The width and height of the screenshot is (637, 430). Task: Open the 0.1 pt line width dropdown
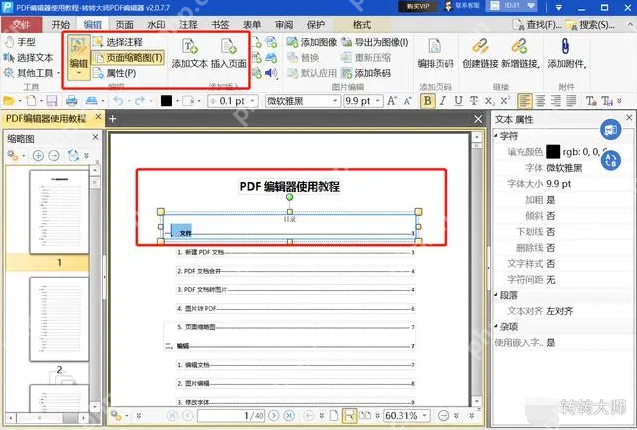(253, 101)
